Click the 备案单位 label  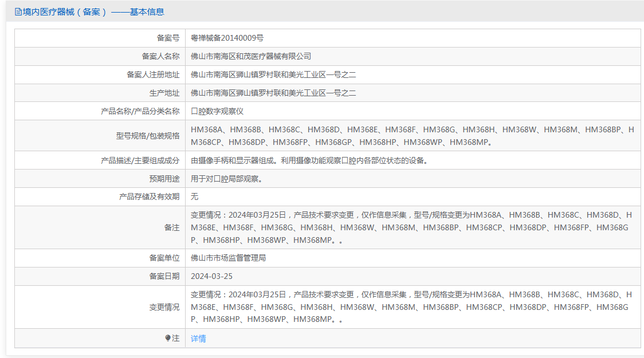164,258
